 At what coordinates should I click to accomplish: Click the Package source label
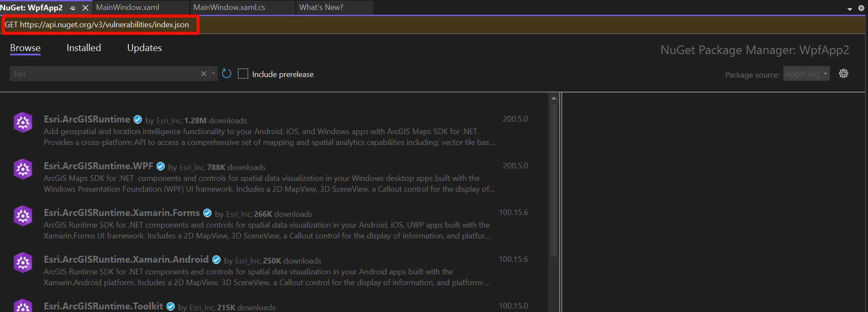pyautogui.click(x=752, y=75)
